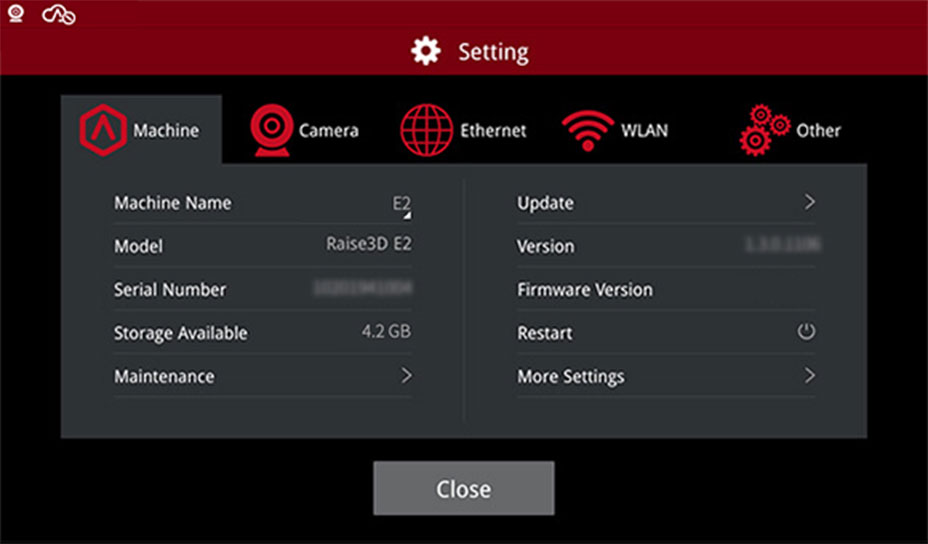
Task: Select the Restart row label
Action: [544, 333]
